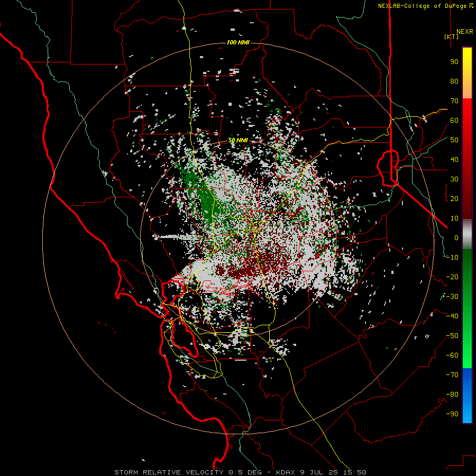The width and height of the screenshot is (476, 476).
Task: Click the NEXLAB-College of DuPage title text
Action: [x=422, y=6]
